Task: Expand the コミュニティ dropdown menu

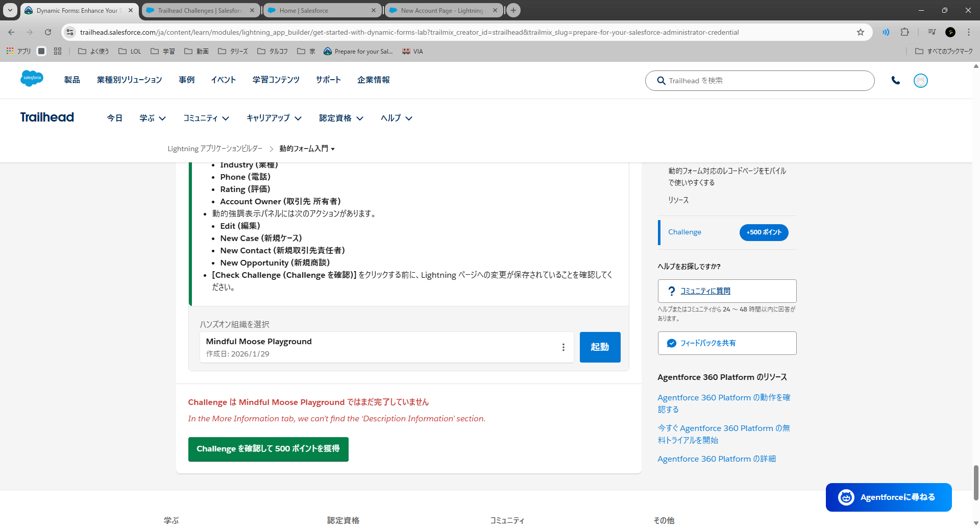Action: click(x=206, y=118)
